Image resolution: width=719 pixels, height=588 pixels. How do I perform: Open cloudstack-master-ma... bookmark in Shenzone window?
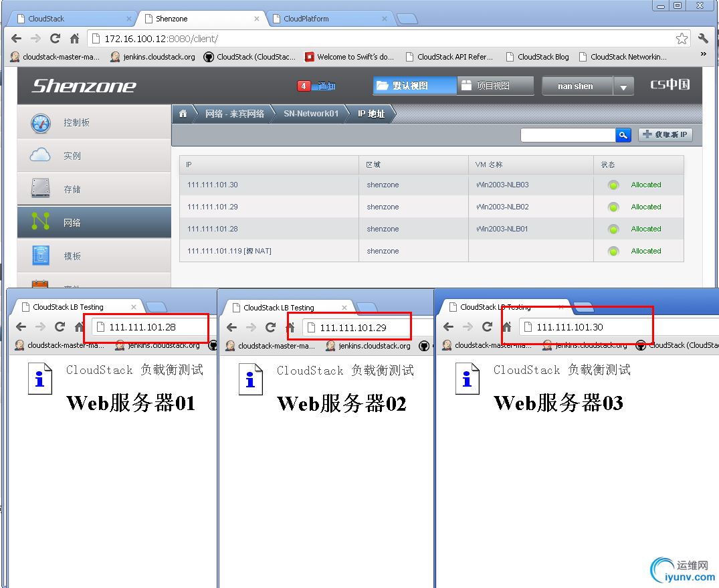[x=55, y=57]
